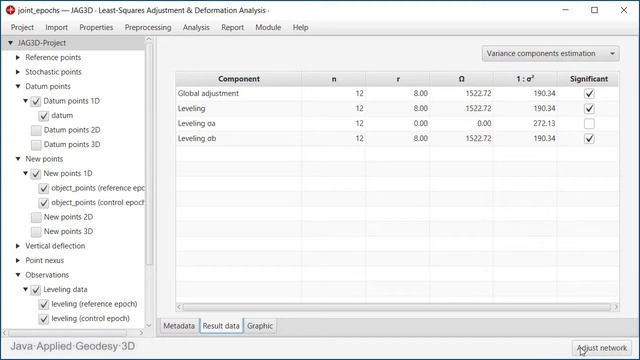
Task: Select the Stochastic points tree item
Action: [53, 72]
